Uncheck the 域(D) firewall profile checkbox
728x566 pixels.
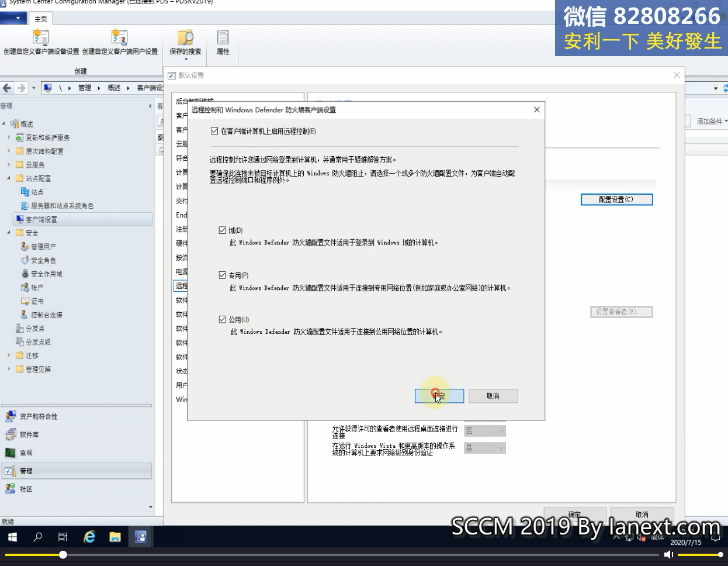pyautogui.click(x=222, y=230)
